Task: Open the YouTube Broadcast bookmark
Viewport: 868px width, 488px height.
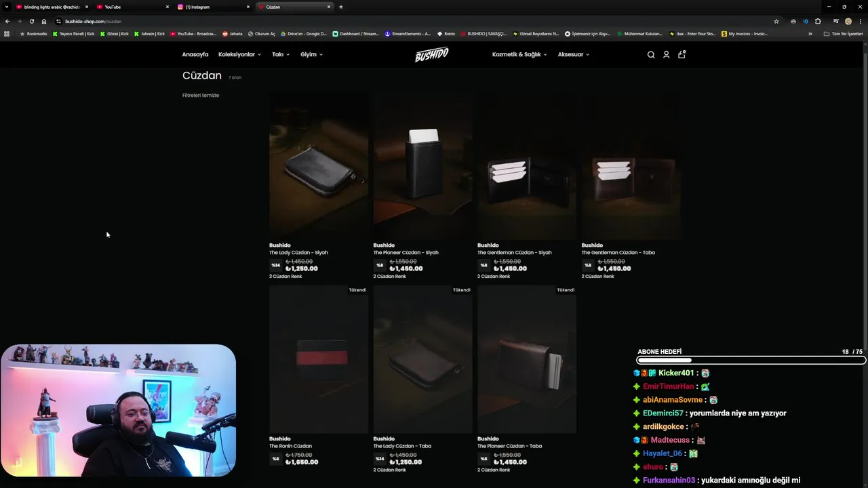Action: (193, 34)
